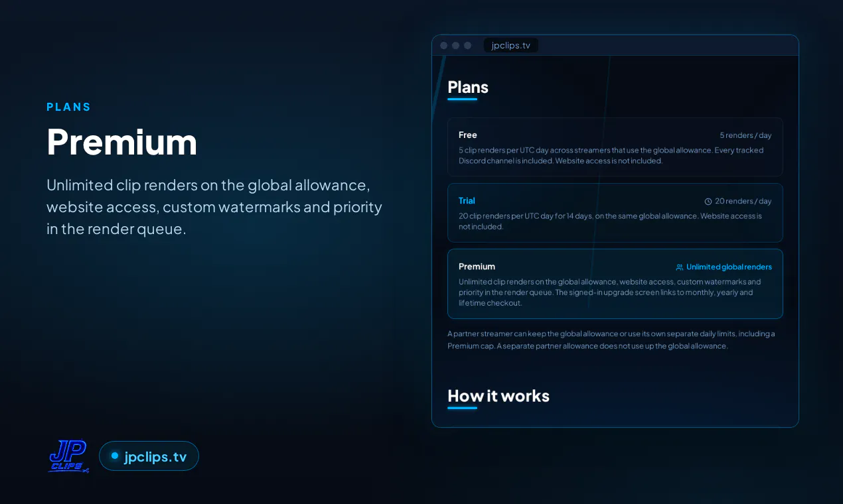The height and width of the screenshot is (504, 843).
Task: Click the Trial description starting "20 clip renders"
Action: coord(611,221)
